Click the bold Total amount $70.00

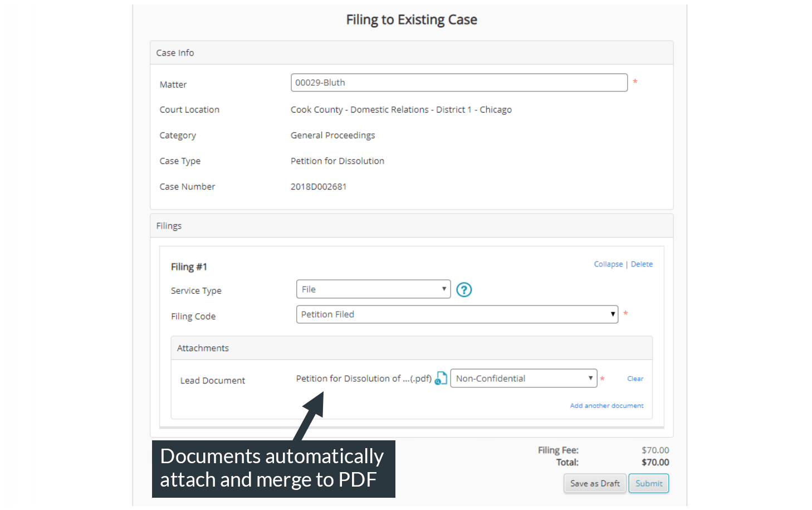pyautogui.click(x=655, y=463)
